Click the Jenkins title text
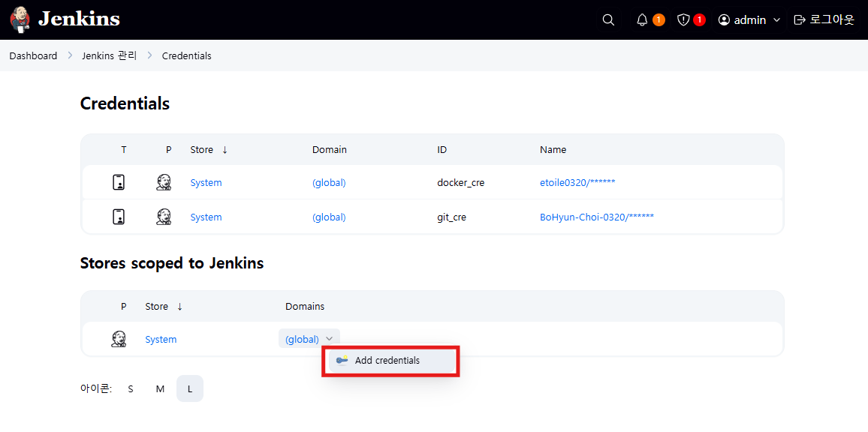This screenshot has width=868, height=432. 79,19
